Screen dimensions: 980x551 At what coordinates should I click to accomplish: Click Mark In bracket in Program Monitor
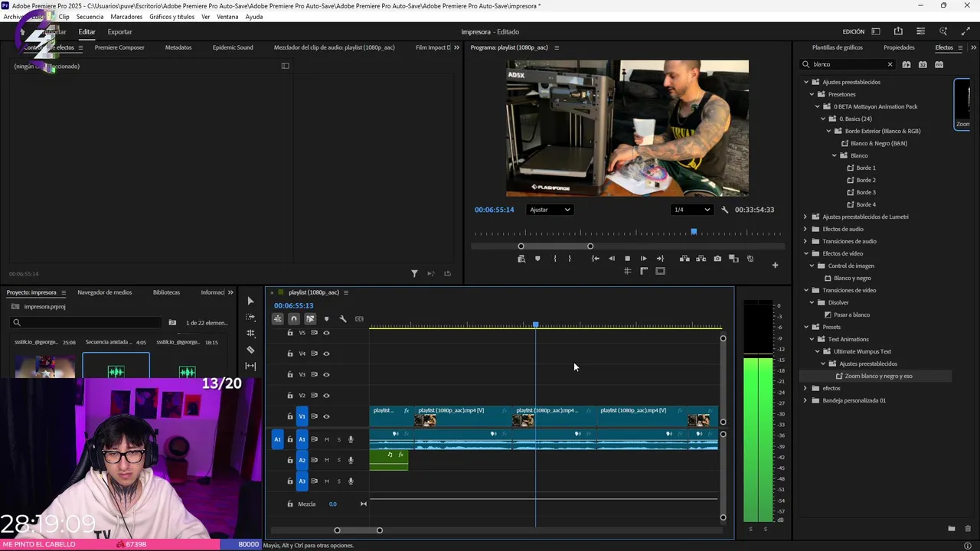555,259
